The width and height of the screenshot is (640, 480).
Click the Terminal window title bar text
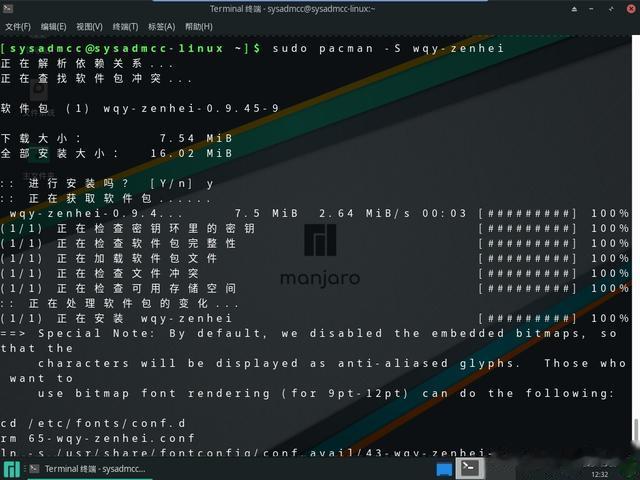[292, 9]
